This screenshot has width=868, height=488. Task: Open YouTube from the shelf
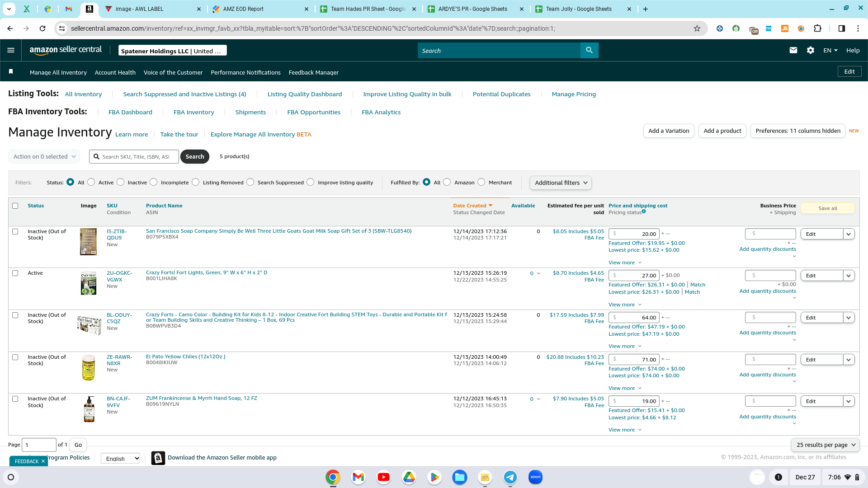pyautogui.click(x=383, y=477)
